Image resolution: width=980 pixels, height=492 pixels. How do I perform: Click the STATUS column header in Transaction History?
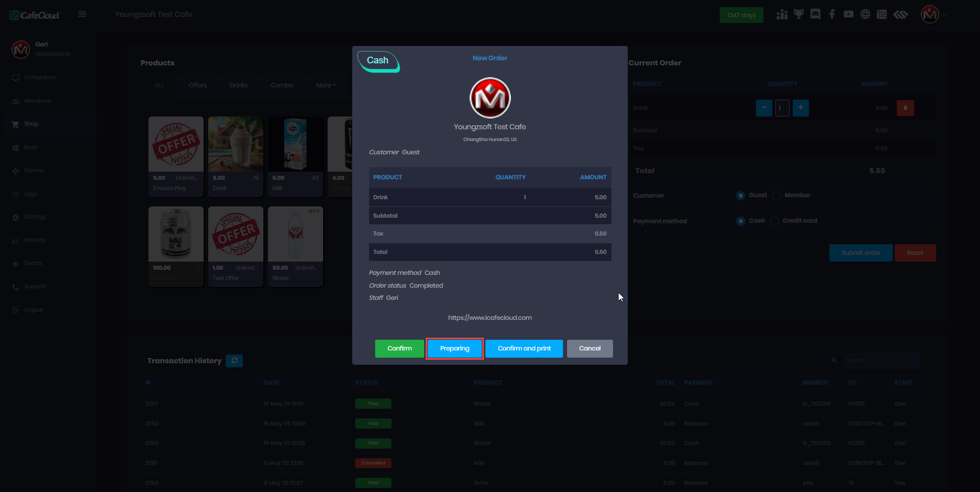click(x=366, y=383)
